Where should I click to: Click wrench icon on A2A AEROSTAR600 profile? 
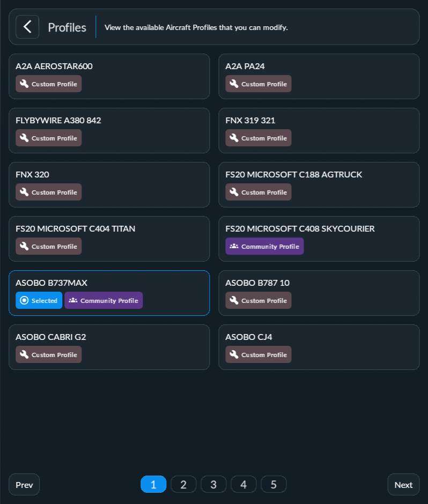tap(24, 84)
